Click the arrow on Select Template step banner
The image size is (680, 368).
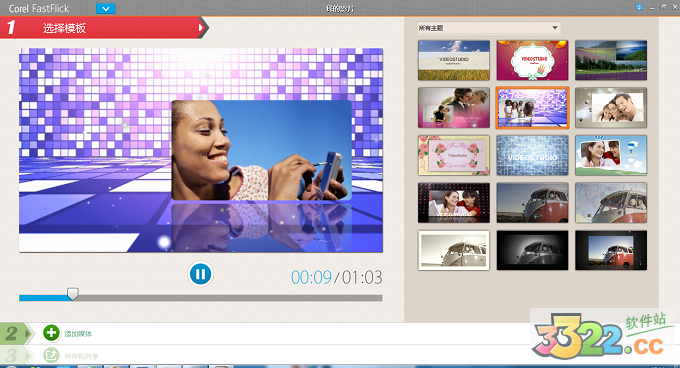pos(201,28)
